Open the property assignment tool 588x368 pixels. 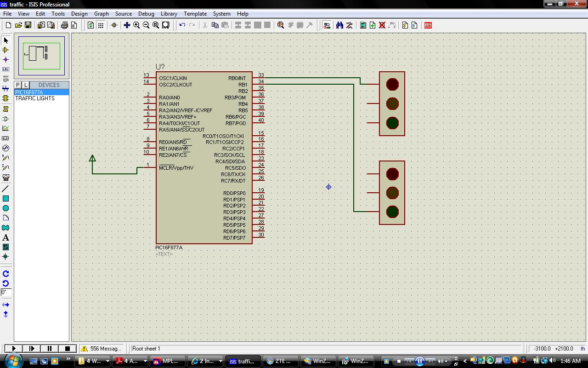[349, 25]
